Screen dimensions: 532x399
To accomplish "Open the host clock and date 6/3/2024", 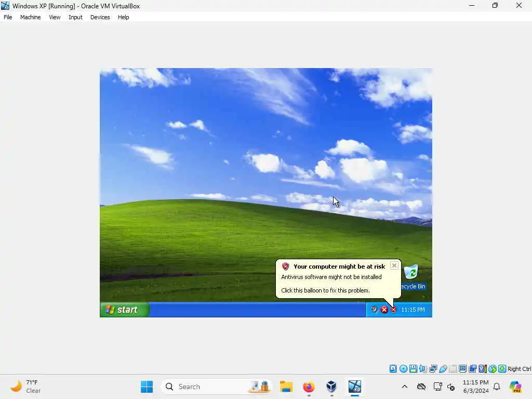I will 476,387.
